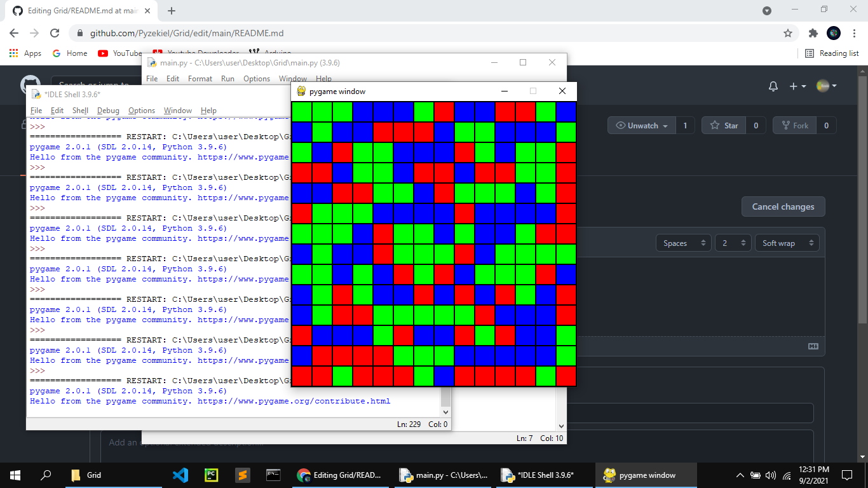Reload the GitHub page
Screen dimensions: 868x488
tap(55, 33)
